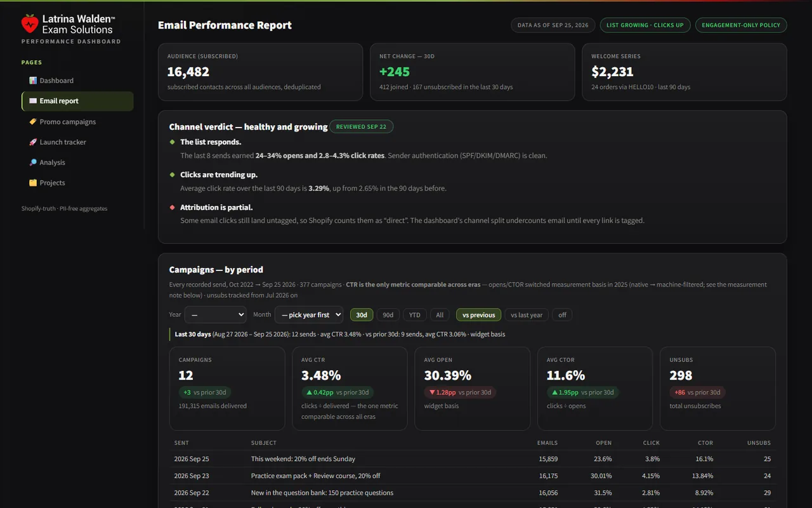This screenshot has width=812, height=508.
Task: Click the UNSUBS column header
Action: coord(759,443)
